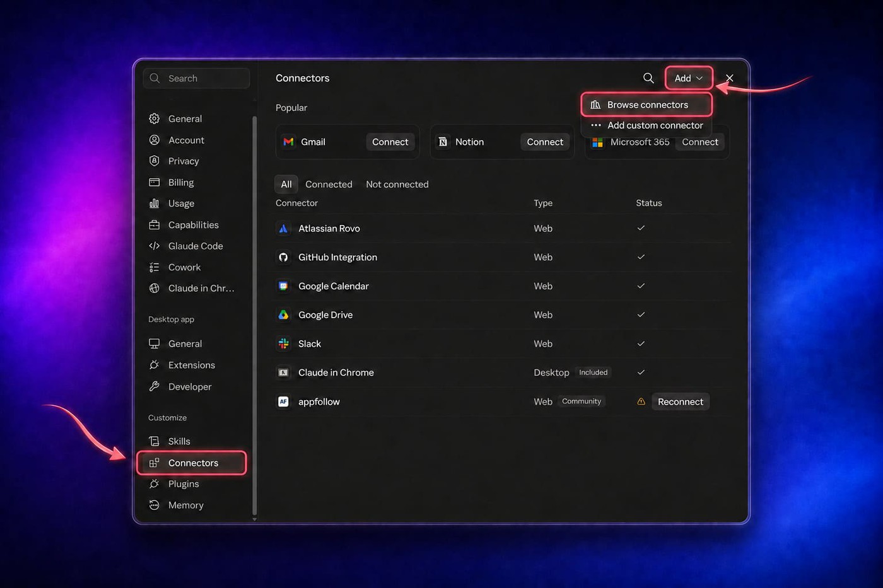
Task: Click the Memory history icon
Action: 154,505
